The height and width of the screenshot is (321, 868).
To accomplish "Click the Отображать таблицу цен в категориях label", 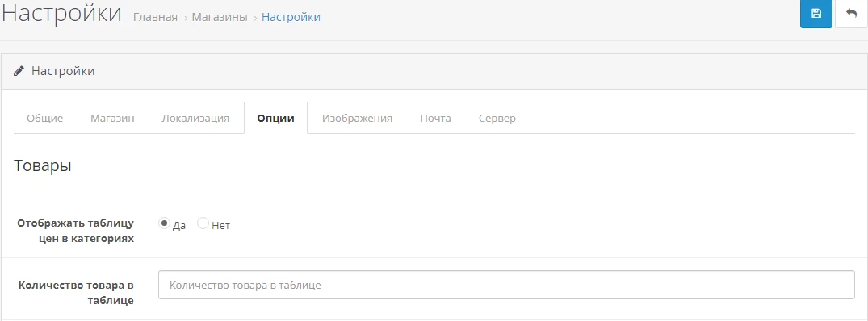I will point(76,231).
